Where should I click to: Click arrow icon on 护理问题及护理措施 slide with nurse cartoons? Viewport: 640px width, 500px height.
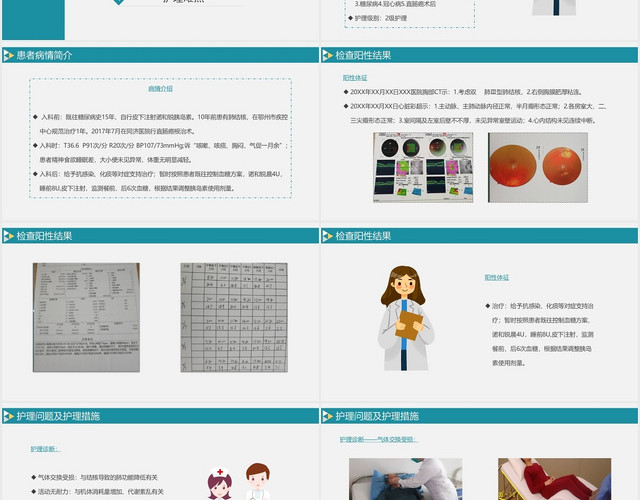(9, 416)
